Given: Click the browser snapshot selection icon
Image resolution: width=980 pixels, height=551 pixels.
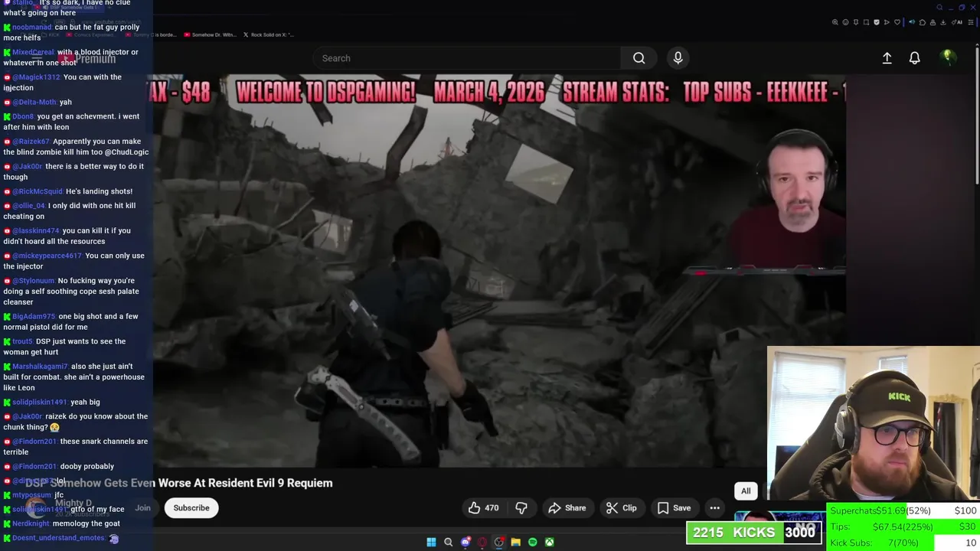Looking at the screenshot, I should click(x=866, y=22).
